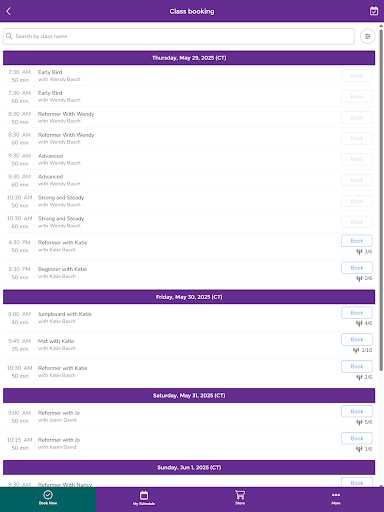Book Friday's Jumpboard with Katie class

[x=357, y=313]
